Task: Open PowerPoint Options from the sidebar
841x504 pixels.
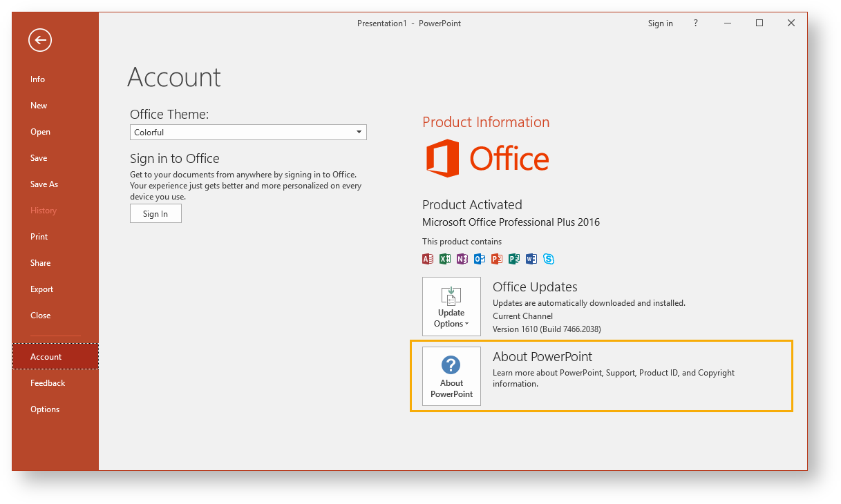Action: click(44, 409)
